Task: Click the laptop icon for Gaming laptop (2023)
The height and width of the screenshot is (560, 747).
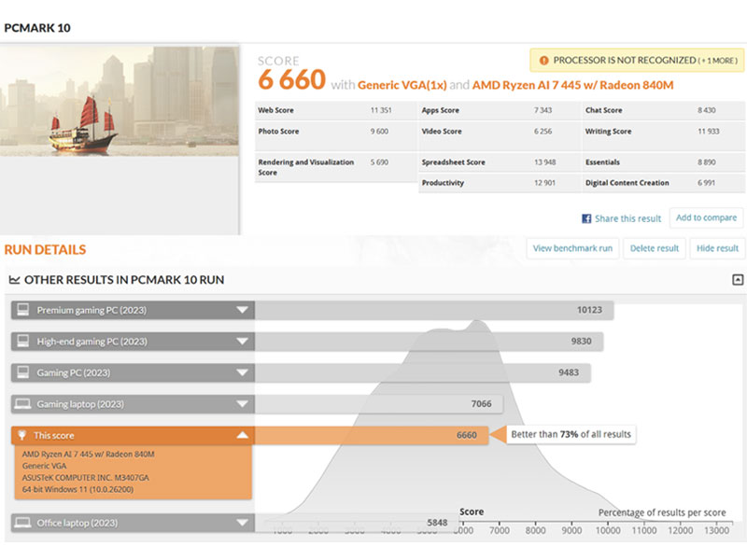Action: coord(22,404)
